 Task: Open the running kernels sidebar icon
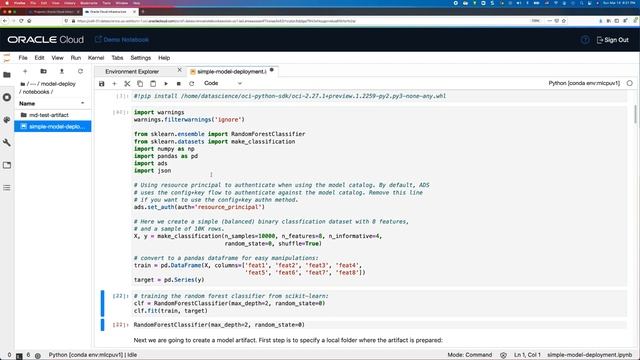point(7,97)
